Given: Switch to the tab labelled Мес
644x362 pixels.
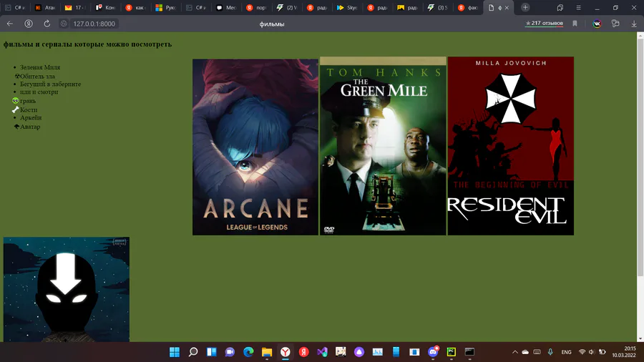Looking at the screenshot, I should coord(226,7).
